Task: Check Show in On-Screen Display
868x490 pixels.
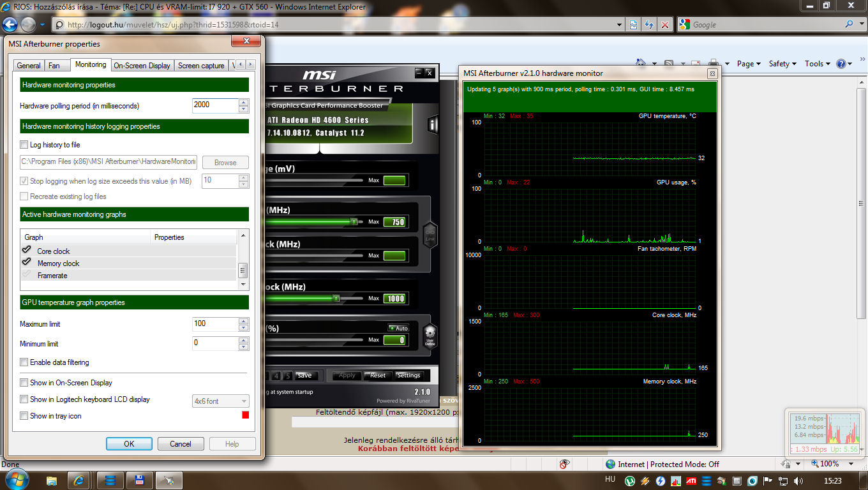Action: pos(24,383)
